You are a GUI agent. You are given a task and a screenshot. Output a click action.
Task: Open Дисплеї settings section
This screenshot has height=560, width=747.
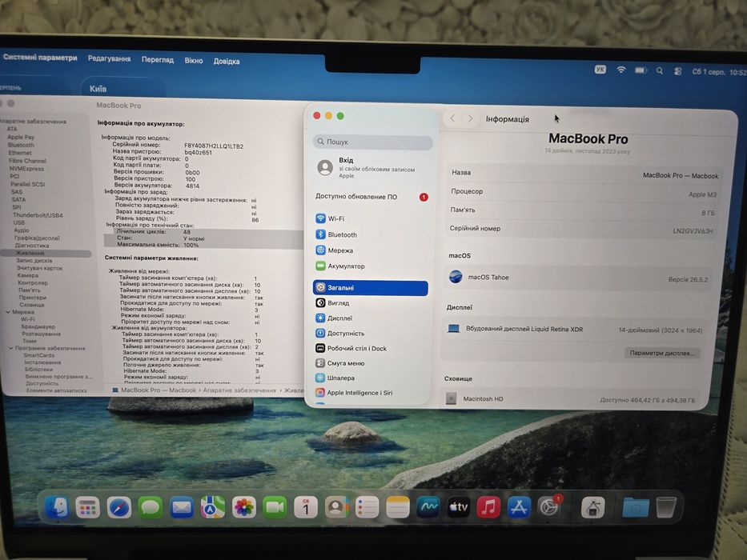(x=371, y=318)
